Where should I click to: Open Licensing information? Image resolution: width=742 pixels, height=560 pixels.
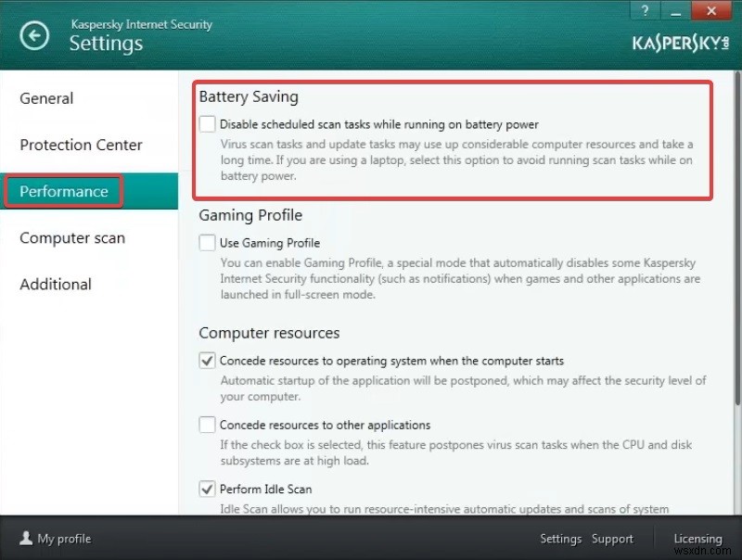(x=697, y=538)
